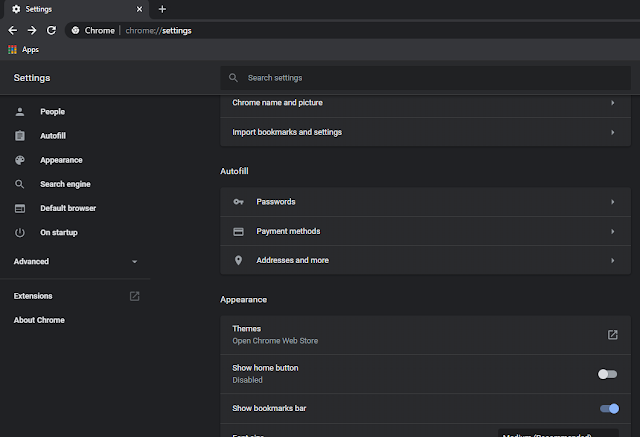The height and width of the screenshot is (437, 640).
Task: Open the Extensions link
Action: 34,296
